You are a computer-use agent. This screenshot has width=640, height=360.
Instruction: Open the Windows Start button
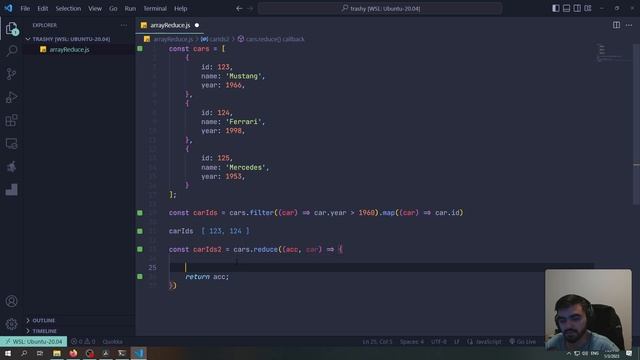click(8, 353)
